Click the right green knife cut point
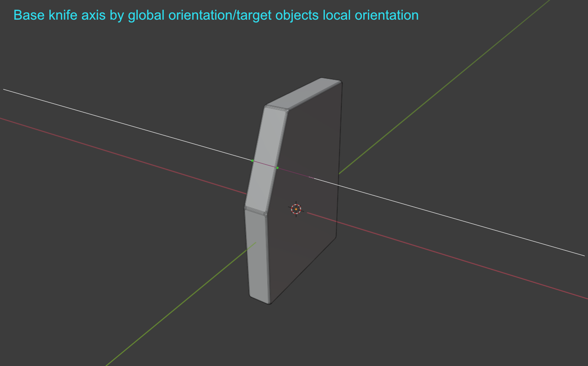 pyautogui.click(x=277, y=168)
